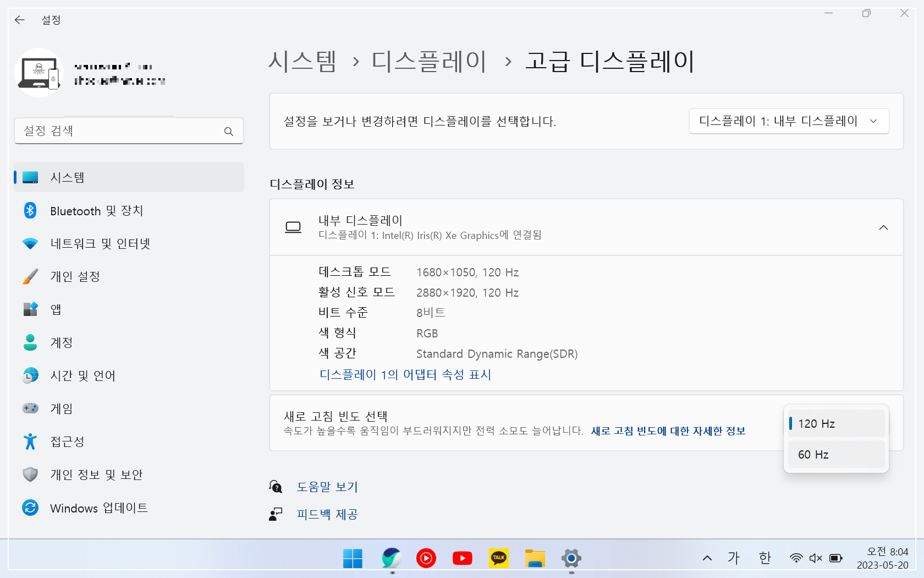The width and height of the screenshot is (924, 578).
Task: Click the network Wi-Fi sidebar icon
Action: (x=30, y=243)
